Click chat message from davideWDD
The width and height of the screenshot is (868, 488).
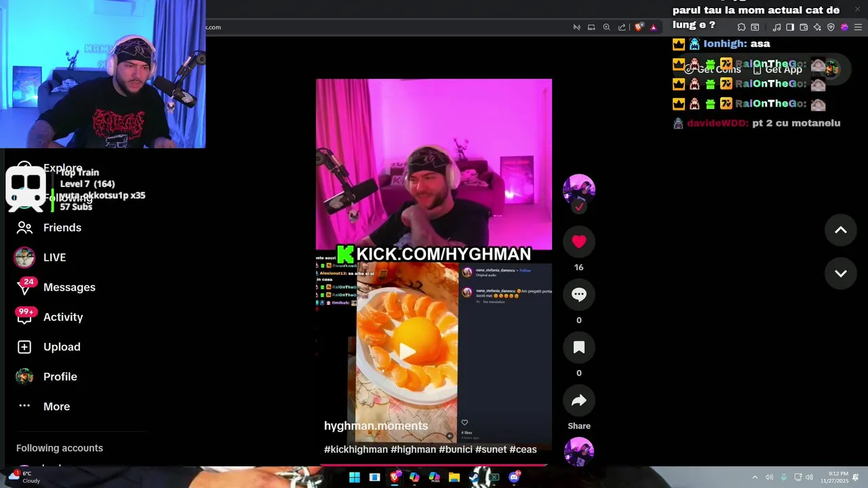757,123
